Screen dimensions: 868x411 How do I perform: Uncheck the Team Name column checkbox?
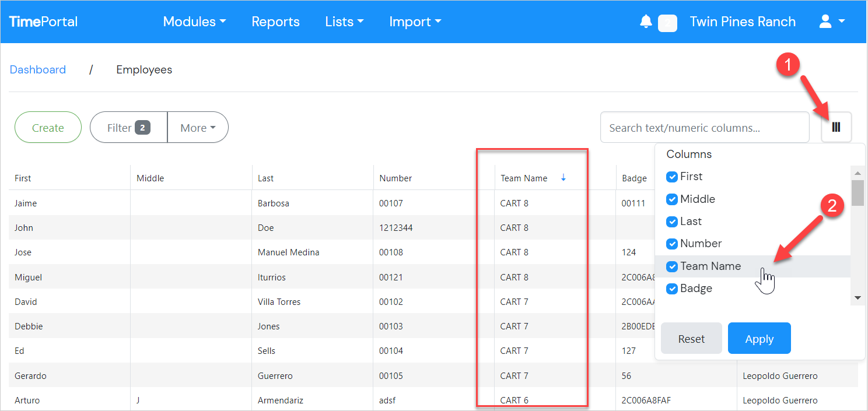tap(672, 266)
